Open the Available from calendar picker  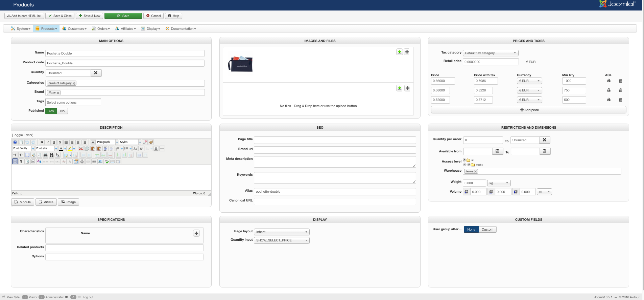(x=497, y=151)
